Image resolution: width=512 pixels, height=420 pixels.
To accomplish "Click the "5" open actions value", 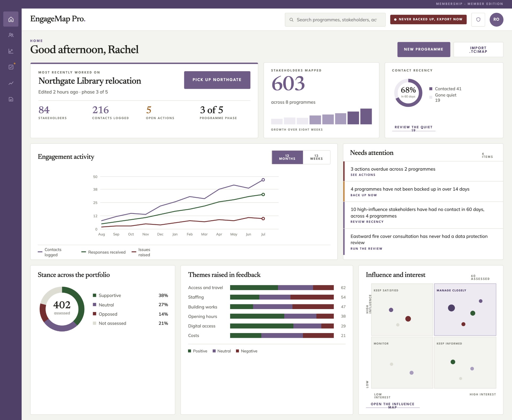I will click(x=149, y=110).
